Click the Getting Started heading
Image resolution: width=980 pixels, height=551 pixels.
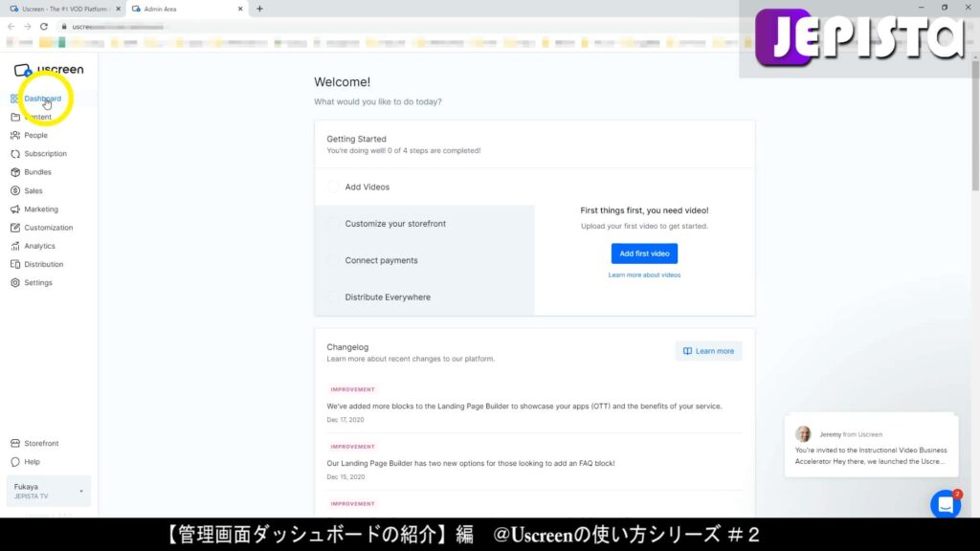point(356,140)
